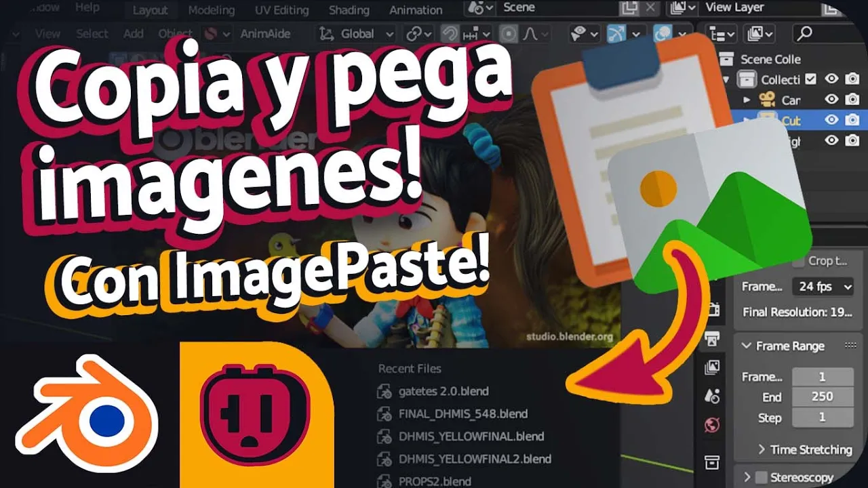
Task: Switch to the Modeling workspace tab
Action: coord(211,9)
